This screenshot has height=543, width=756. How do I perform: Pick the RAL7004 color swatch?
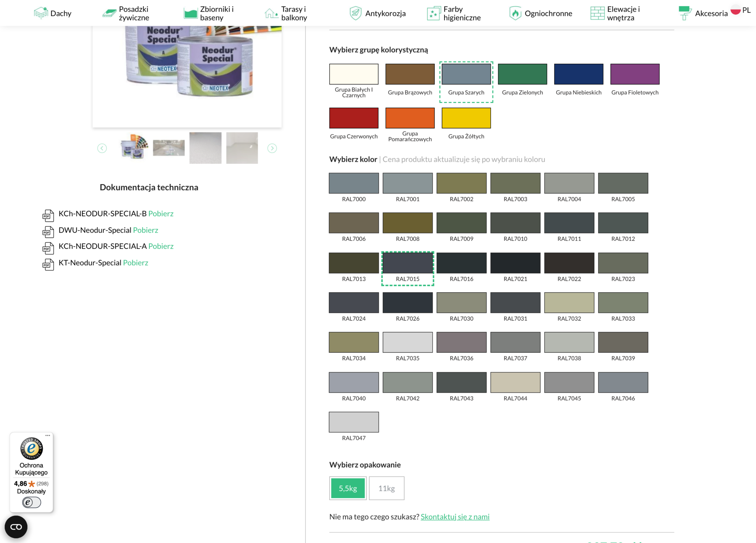tap(569, 183)
